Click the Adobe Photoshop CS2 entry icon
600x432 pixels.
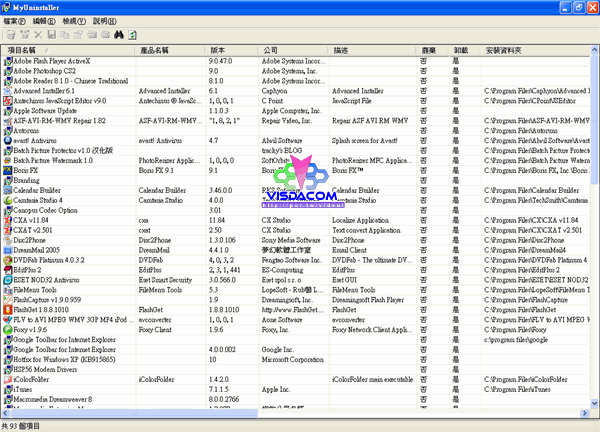coord(7,71)
